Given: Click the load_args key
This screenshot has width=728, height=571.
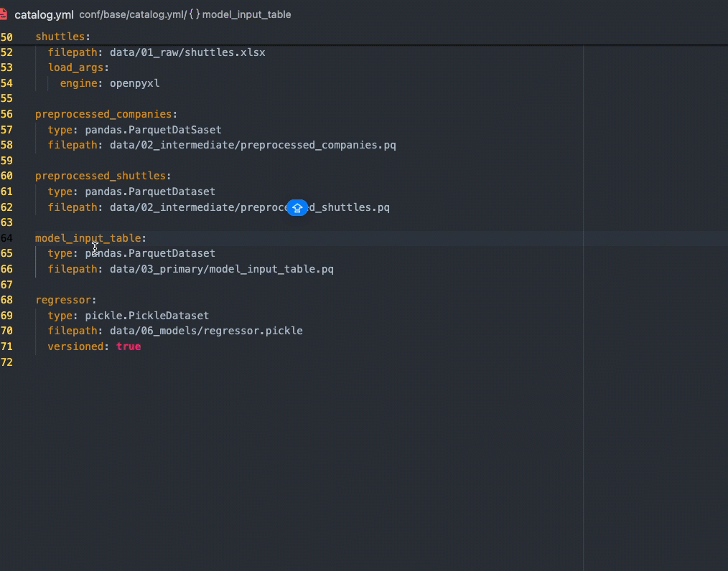Looking at the screenshot, I should click(76, 67).
